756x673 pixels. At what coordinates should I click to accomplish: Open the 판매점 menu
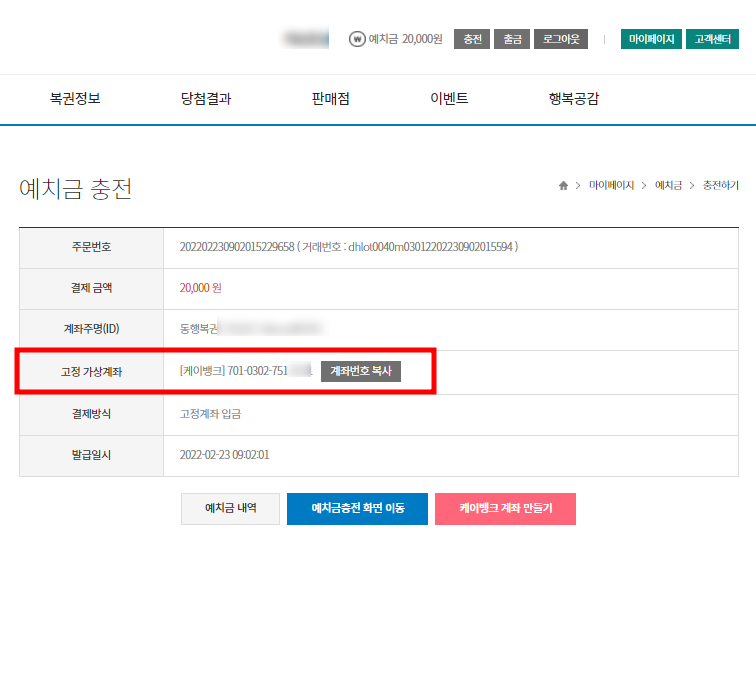point(330,98)
